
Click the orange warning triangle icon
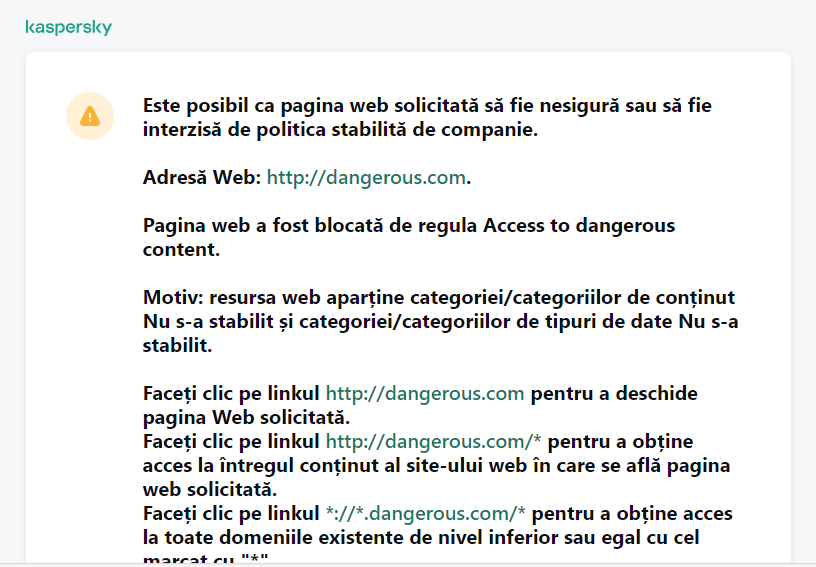(x=90, y=116)
